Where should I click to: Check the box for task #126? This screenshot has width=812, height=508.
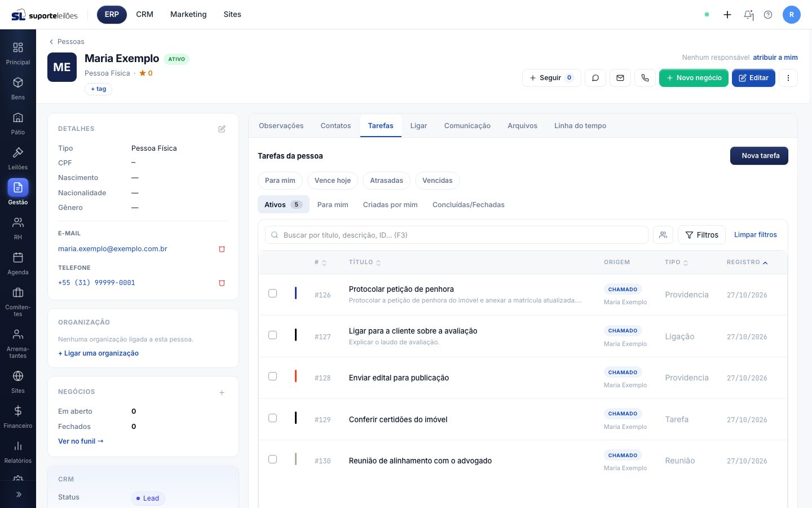point(273,294)
